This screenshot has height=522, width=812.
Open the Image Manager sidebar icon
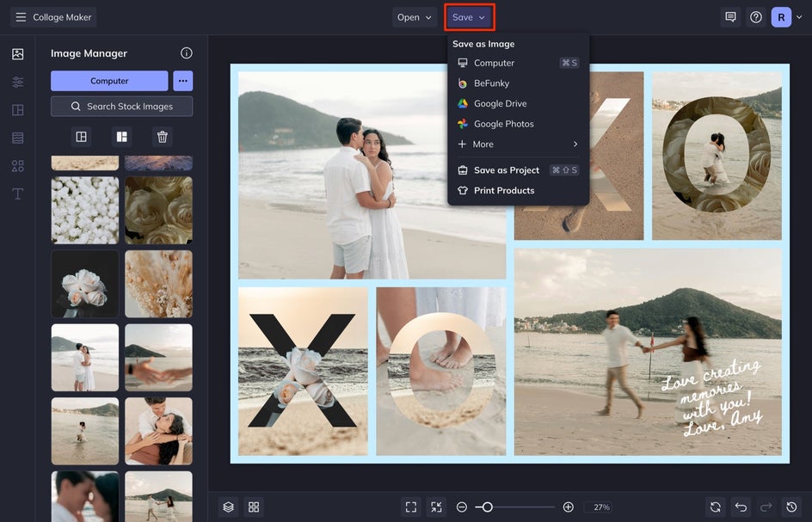coord(17,54)
